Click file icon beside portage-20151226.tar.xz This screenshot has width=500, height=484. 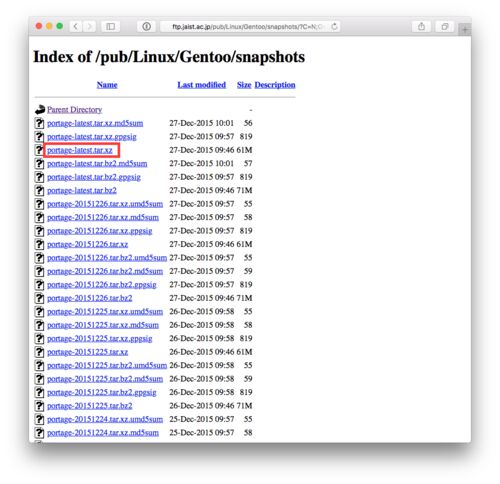point(39,244)
